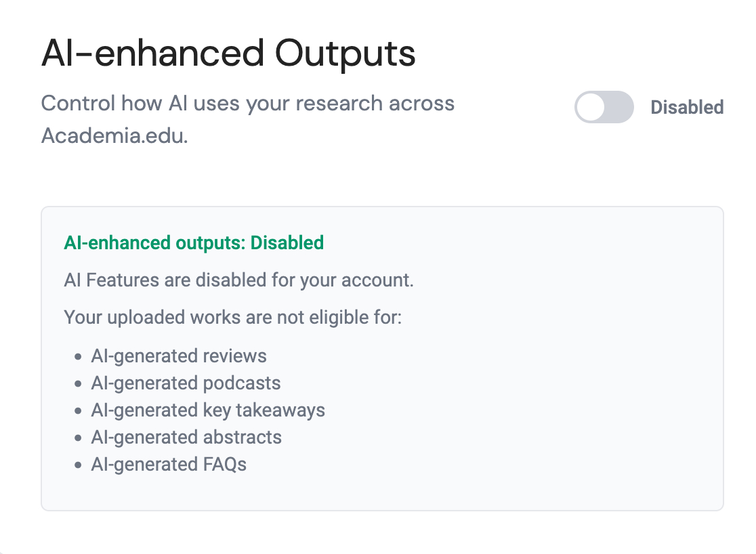Click the bullet before 'AI-generated key takeaways'

point(78,411)
